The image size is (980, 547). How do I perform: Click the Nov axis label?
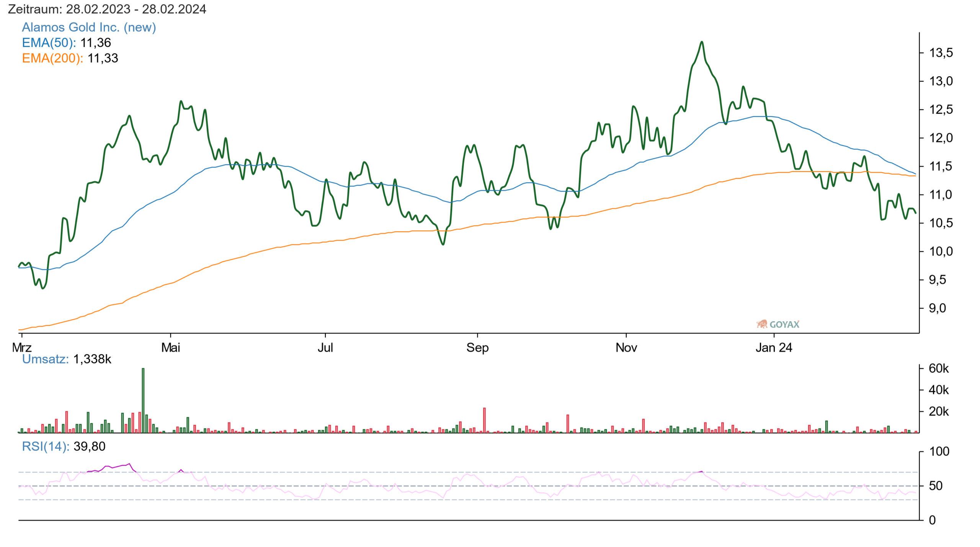(626, 348)
